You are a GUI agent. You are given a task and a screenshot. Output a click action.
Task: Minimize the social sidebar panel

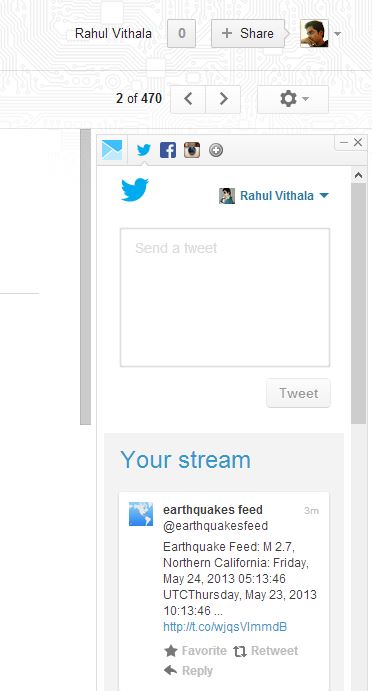coord(344,142)
